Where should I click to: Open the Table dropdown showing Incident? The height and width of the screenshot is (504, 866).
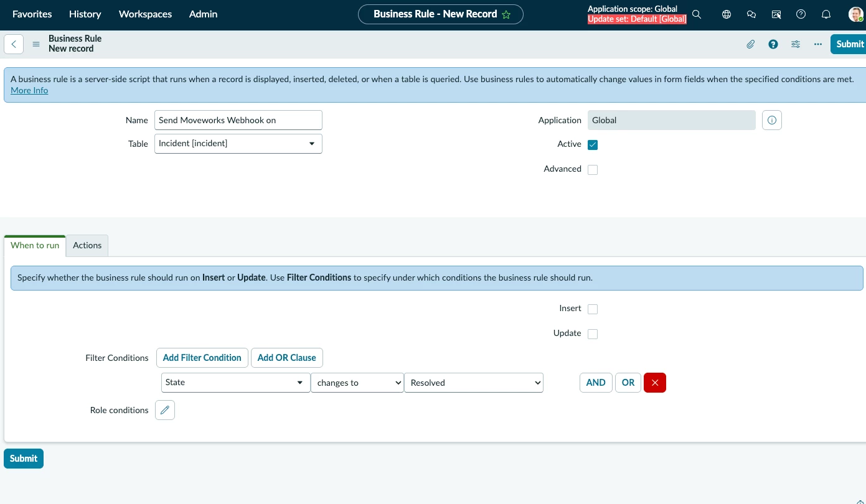tap(238, 144)
